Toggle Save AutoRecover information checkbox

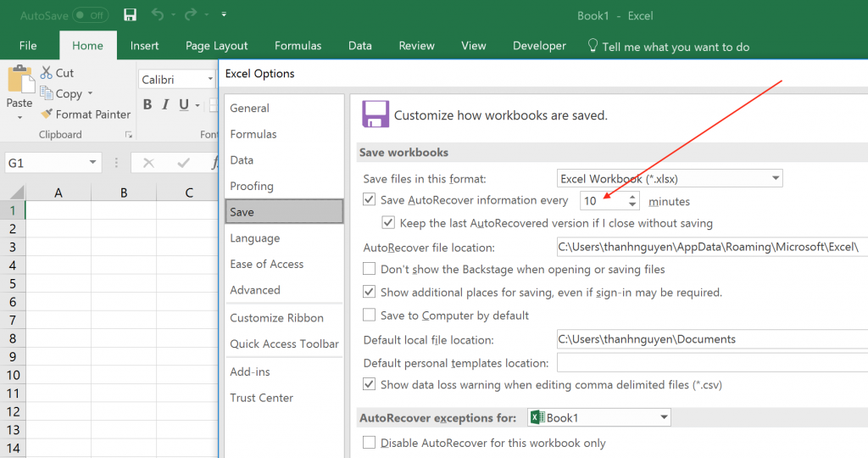[x=370, y=199]
